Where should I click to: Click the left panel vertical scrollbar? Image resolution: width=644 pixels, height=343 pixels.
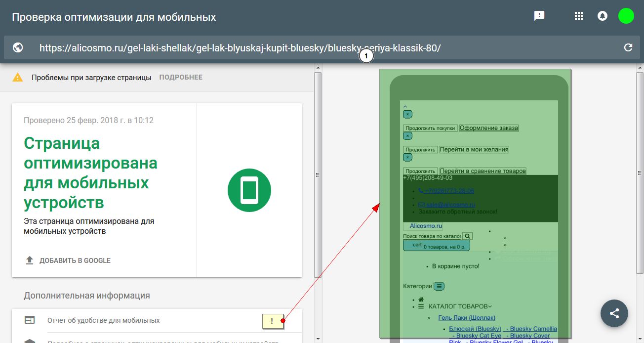pos(318,174)
